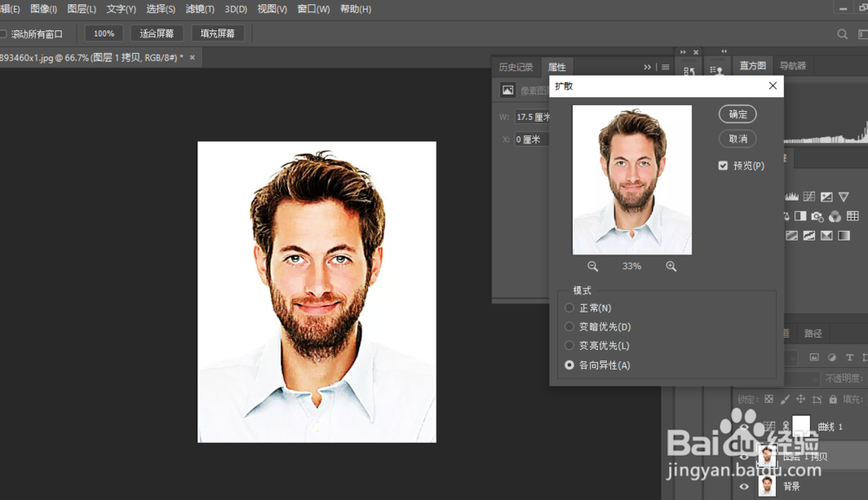The image size is (868, 500).
Task: Click Fill Screen (填充屏幕) button
Action: point(218,34)
